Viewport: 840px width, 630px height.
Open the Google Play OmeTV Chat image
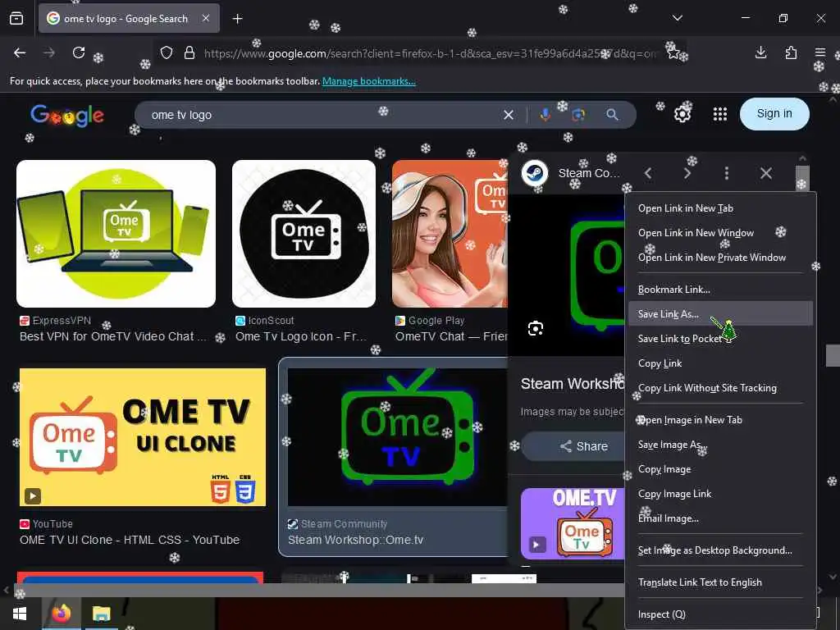[x=450, y=234]
